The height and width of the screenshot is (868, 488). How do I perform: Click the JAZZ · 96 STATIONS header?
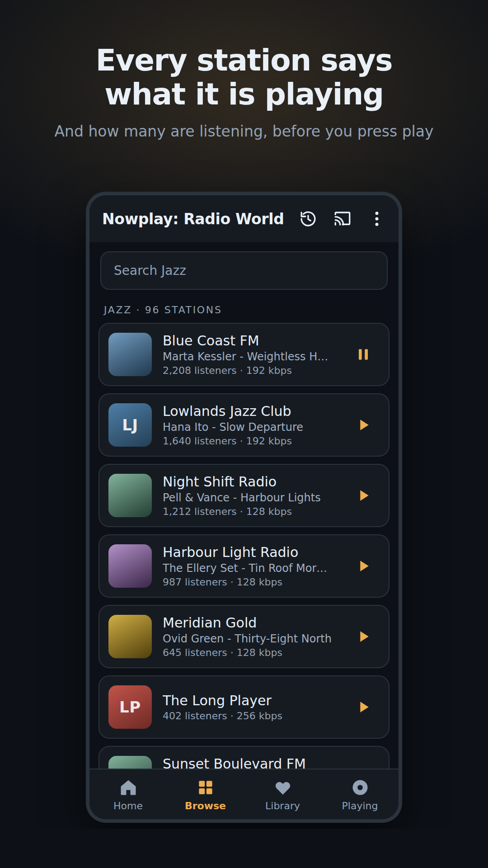point(162,310)
